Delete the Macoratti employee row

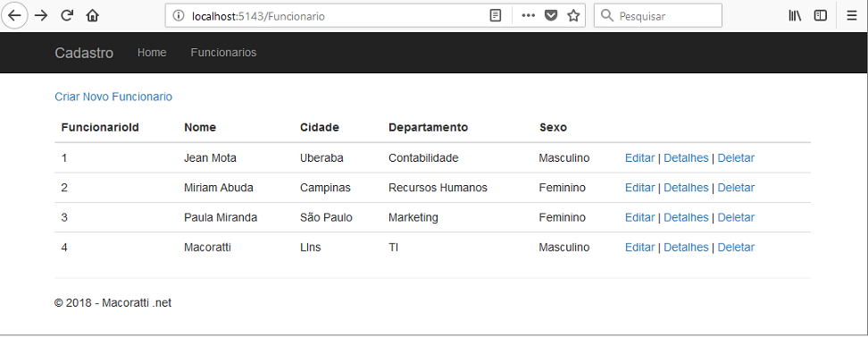click(x=736, y=247)
